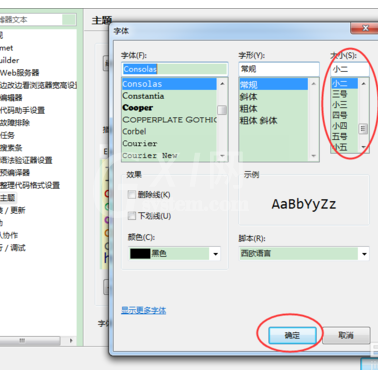Viewport: 378px width, 370px height.
Task: Select Web服务器 in preferences tree
Action: point(20,73)
